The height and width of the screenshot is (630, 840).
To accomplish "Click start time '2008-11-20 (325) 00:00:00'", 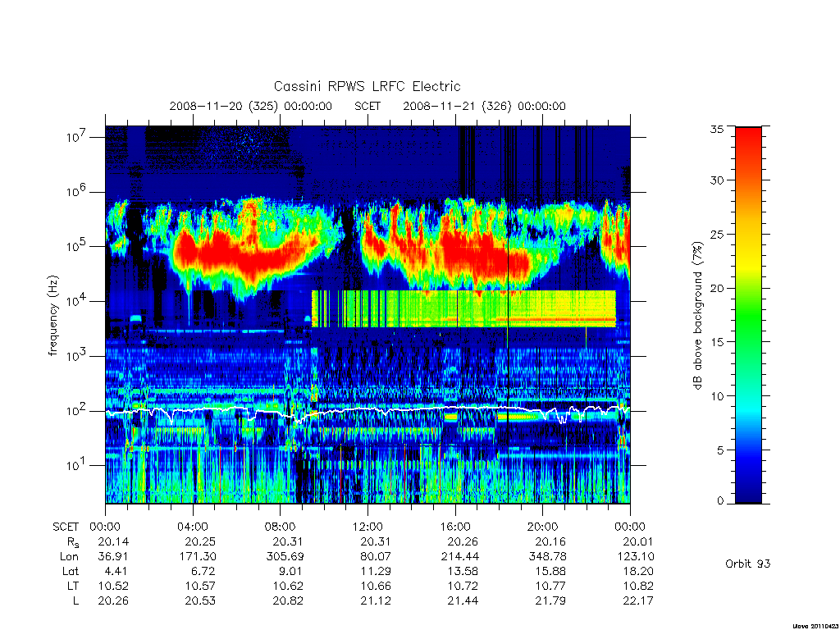I will pos(251,106).
